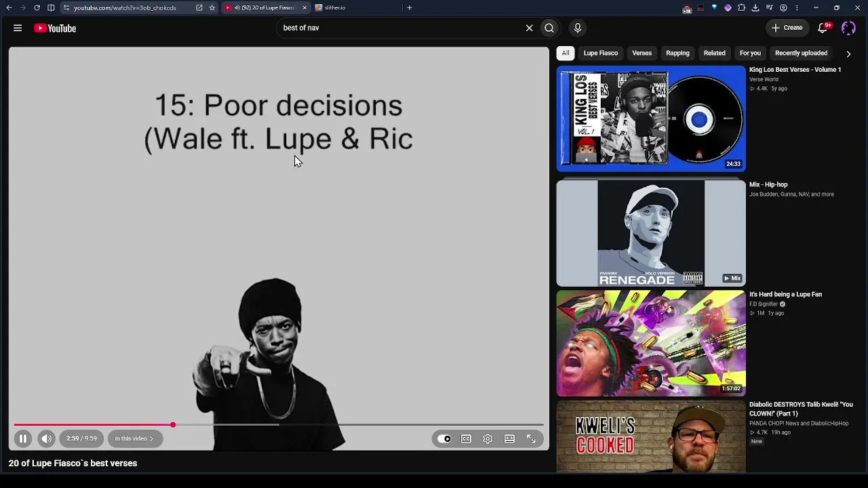Open the Renegade Hip-hop mix thumbnail

point(651,233)
